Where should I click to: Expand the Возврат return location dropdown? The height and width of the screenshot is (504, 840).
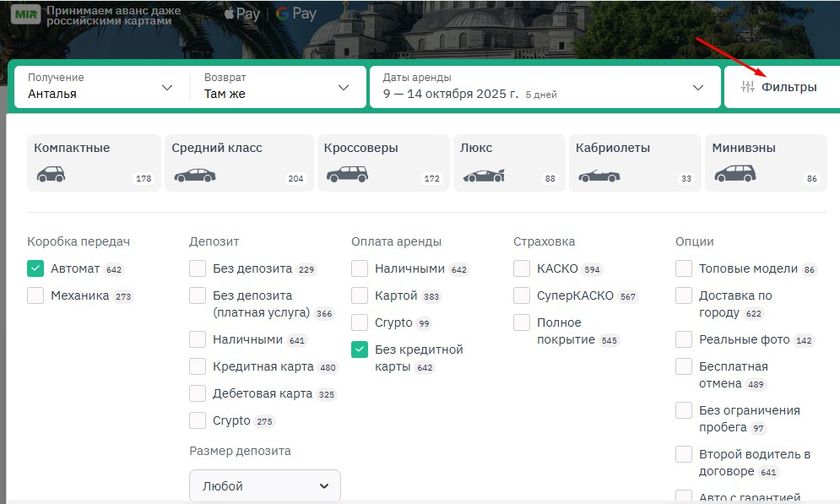click(277, 86)
